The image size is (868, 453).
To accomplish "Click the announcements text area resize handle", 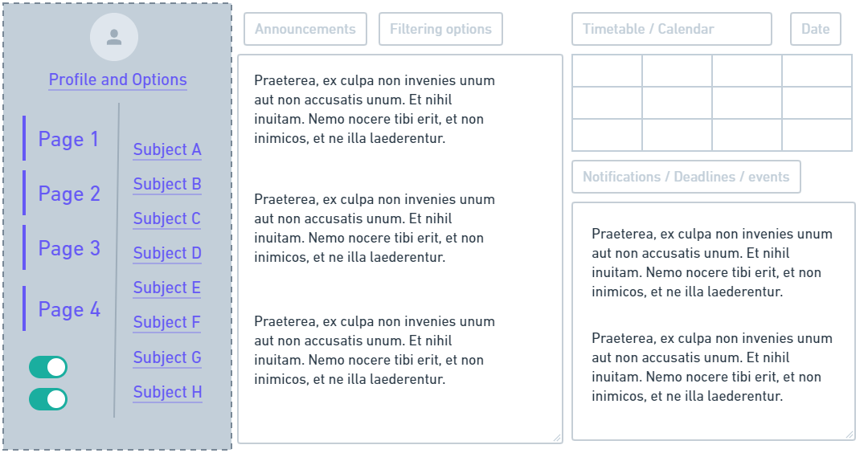I will (557, 438).
